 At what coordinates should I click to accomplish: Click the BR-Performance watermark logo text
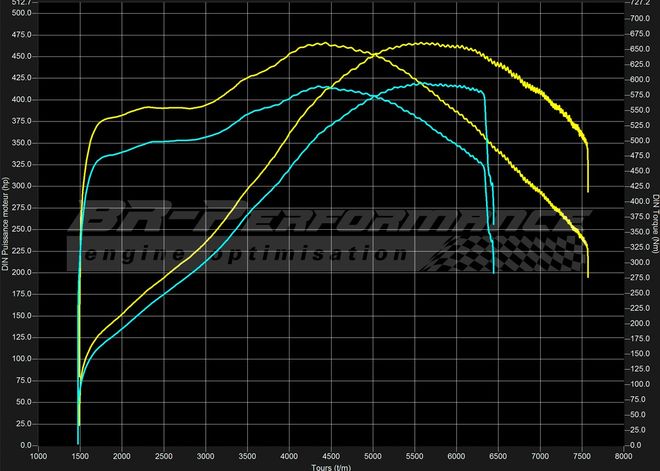coord(330,222)
